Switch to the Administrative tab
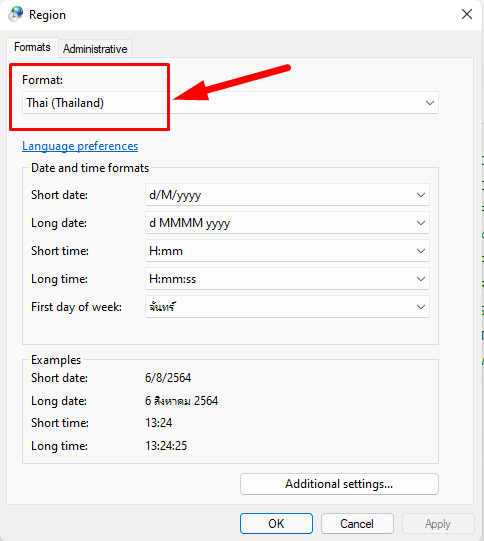The height and width of the screenshot is (541, 484). click(x=95, y=49)
